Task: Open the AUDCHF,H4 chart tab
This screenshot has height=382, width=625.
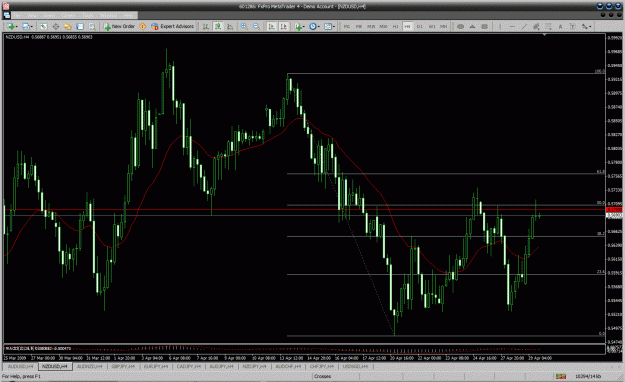Action: tap(288, 366)
